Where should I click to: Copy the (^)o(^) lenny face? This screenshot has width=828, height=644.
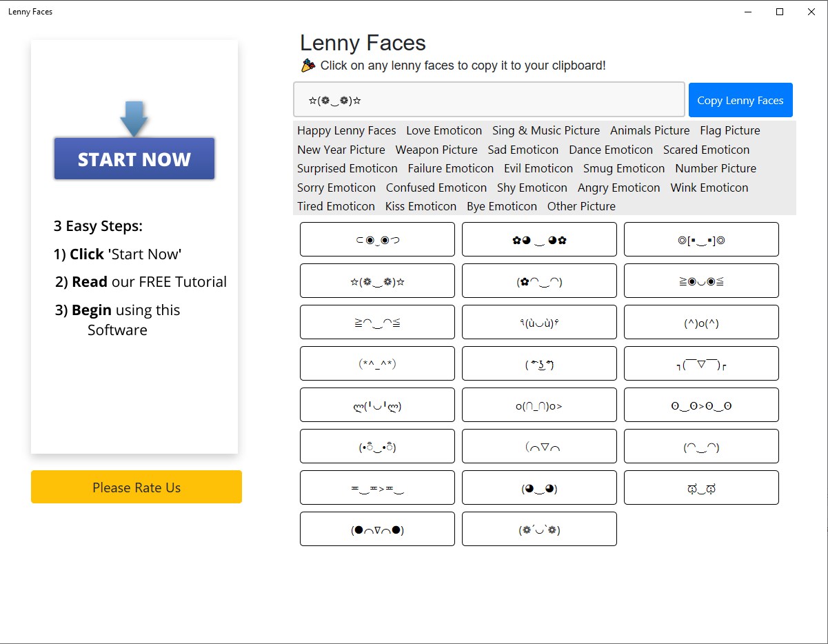(x=701, y=323)
